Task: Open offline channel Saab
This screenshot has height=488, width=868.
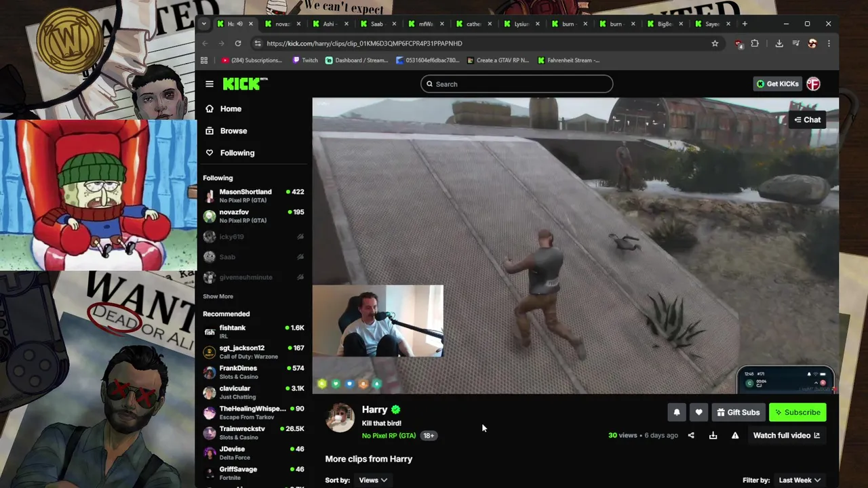Action: point(253,257)
